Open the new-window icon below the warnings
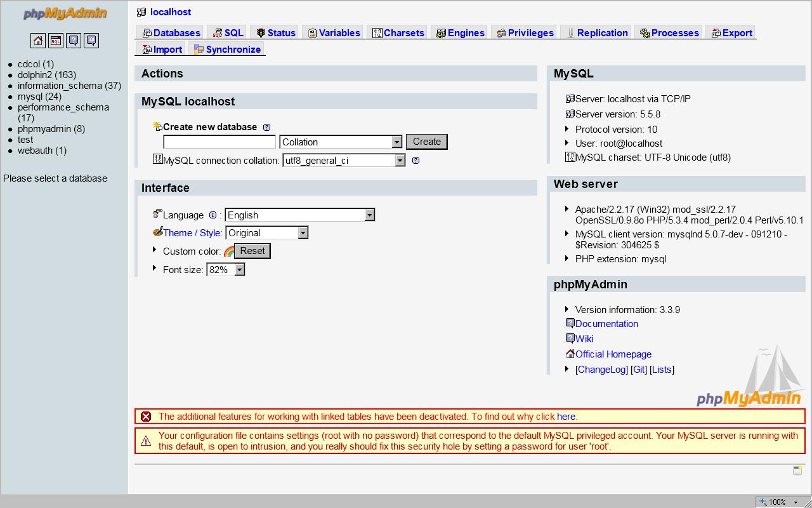Image resolution: width=812 pixels, height=508 pixels. 797,471
